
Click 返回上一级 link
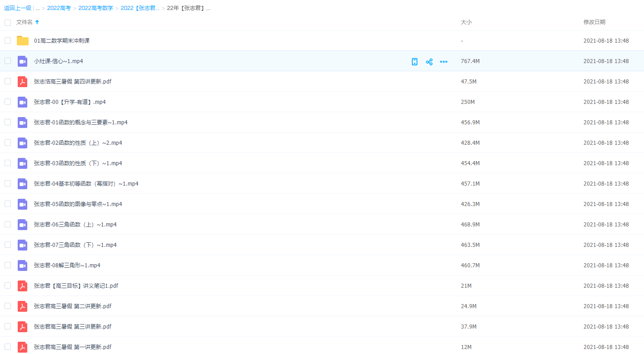(x=18, y=8)
